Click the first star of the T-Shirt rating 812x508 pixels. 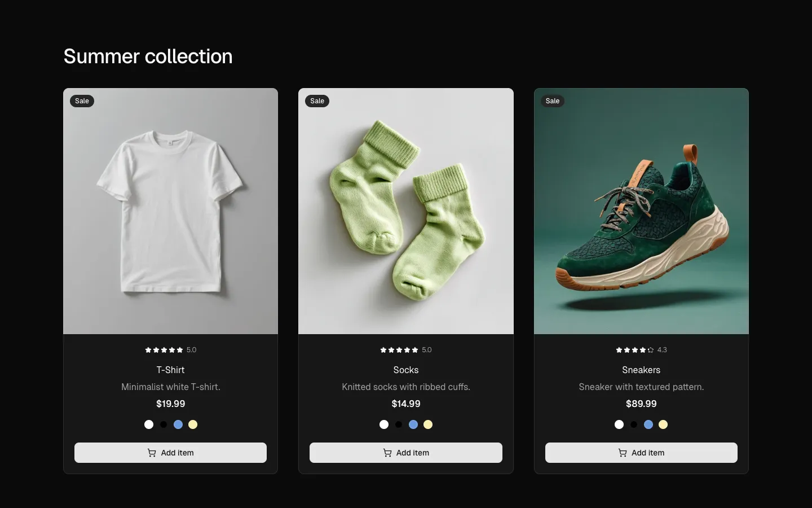[x=148, y=350]
